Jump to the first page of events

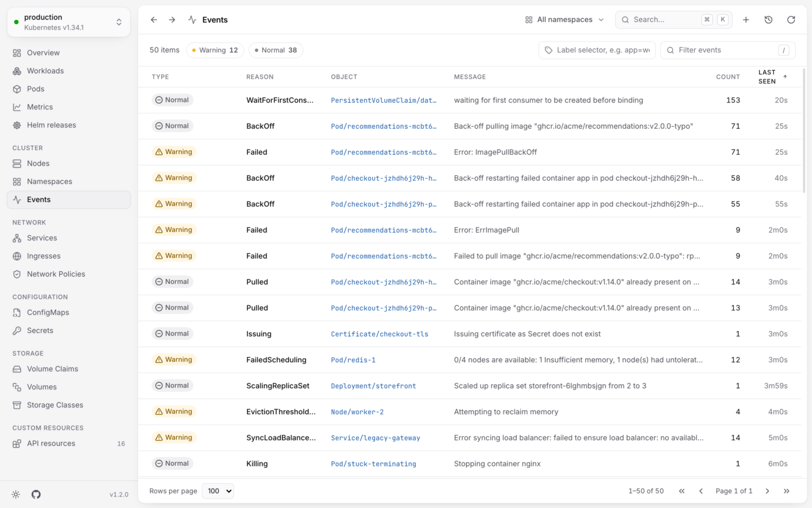(682, 491)
